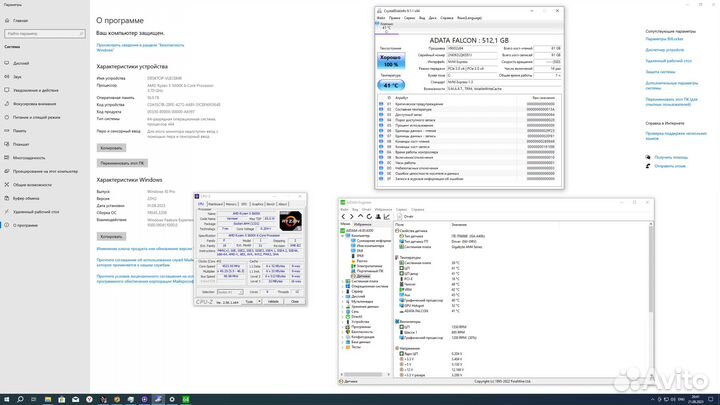The height and width of the screenshot is (405, 720).
Task: Open the Display settings in sidebar
Action: 20,61
